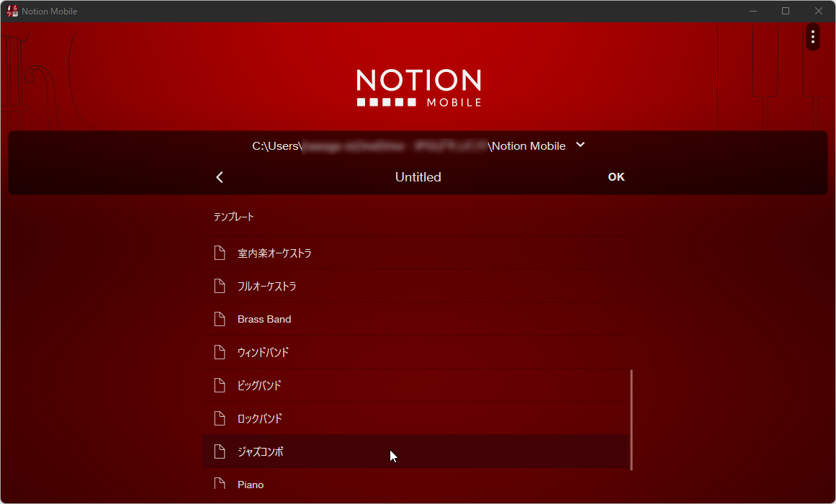Pick the ビッグバンド template
This screenshot has width=836, height=504.
click(416, 385)
